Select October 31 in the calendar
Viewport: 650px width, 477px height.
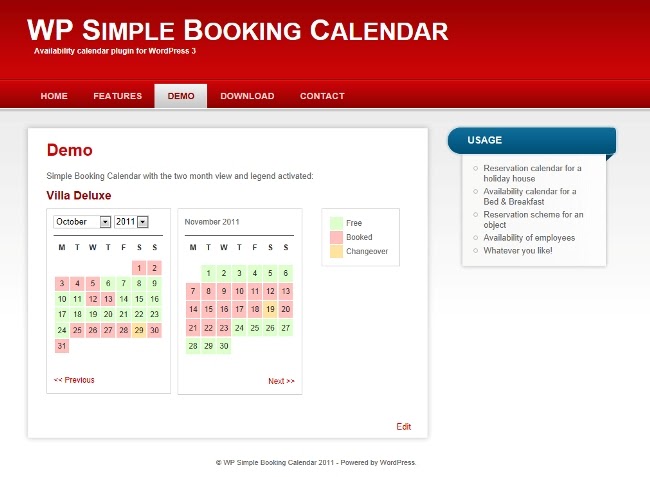(x=62, y=346)
